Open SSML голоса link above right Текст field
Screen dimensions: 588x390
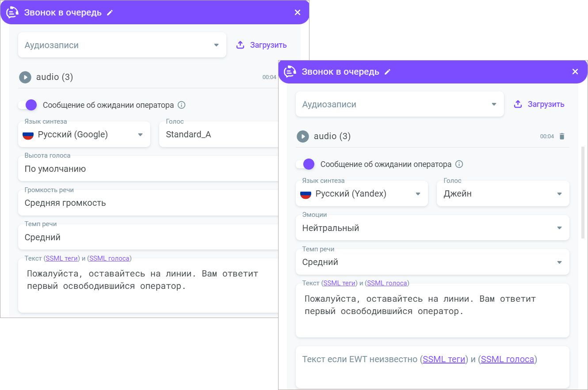[x=387, y=283]
